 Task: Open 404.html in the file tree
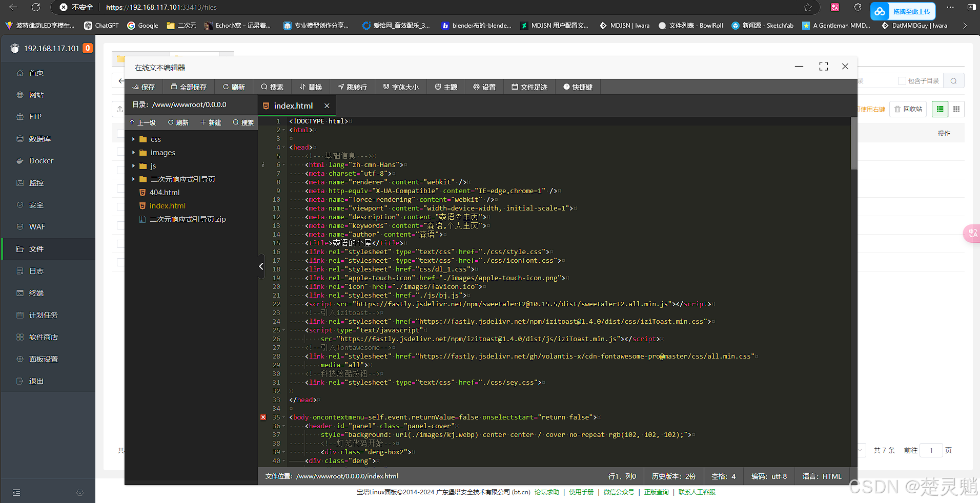[x=165, y=193]
